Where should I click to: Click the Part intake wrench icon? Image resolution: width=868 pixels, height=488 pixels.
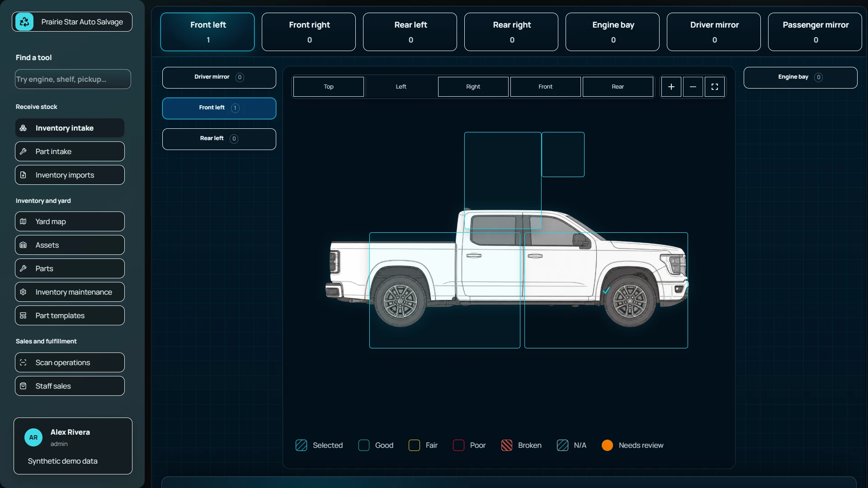[x=23, y=151]
